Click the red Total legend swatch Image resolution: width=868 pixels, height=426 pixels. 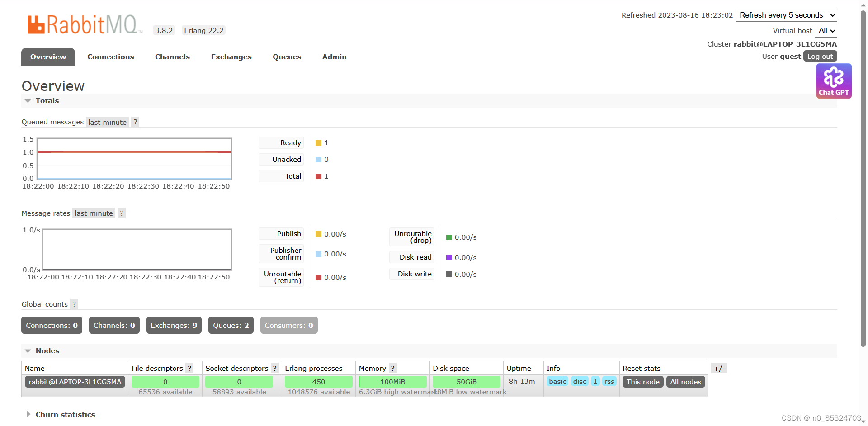pyautogui.click(x=318, y=176)
